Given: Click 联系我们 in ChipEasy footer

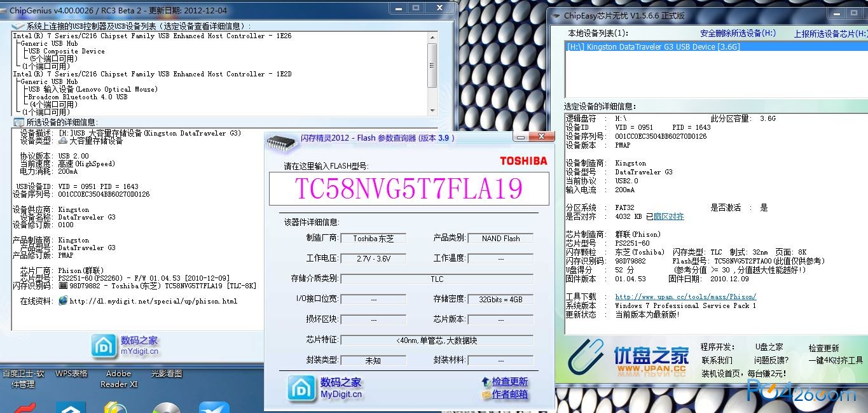Looking at the screenshot, I should [717, 360].
